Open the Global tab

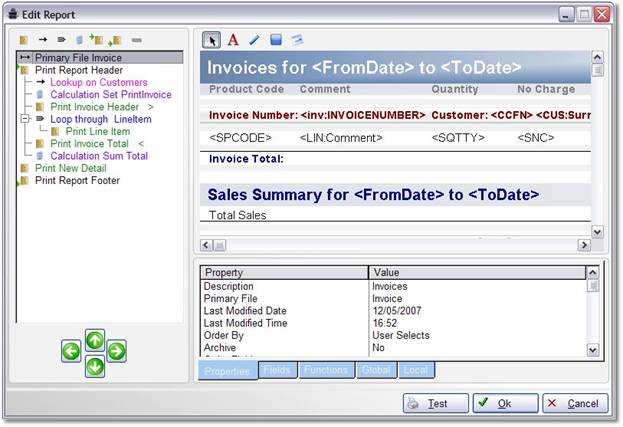[376, 371]
